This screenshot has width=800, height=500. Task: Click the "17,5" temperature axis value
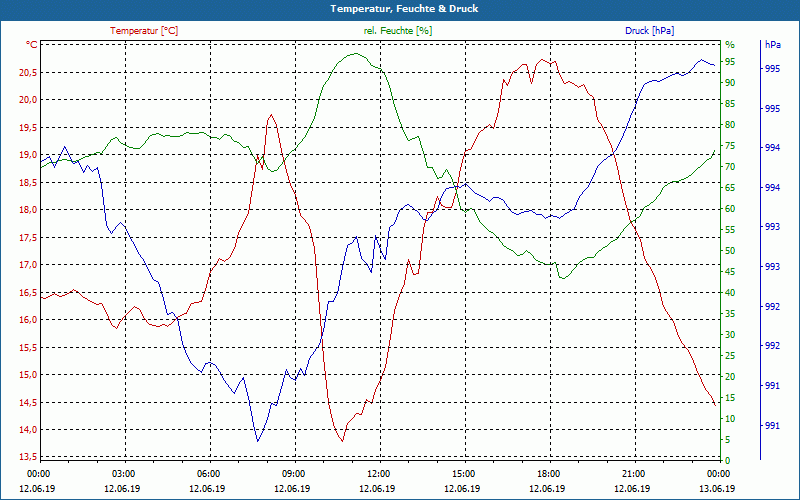[28, 238]
